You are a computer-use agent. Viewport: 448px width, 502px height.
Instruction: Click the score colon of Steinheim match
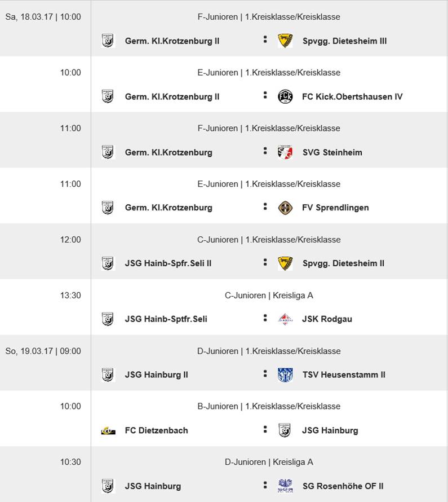pos(265,151)
